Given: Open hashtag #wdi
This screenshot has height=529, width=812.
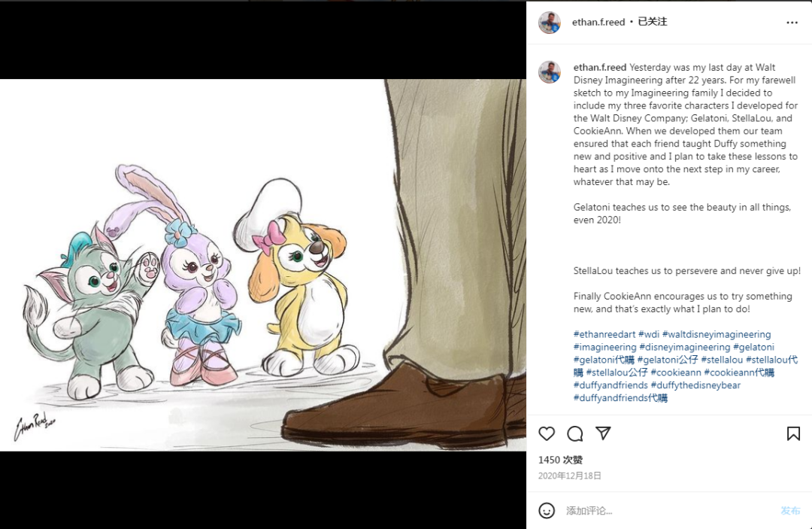Looking at the screenshot, I should click(x=649, y=334).
